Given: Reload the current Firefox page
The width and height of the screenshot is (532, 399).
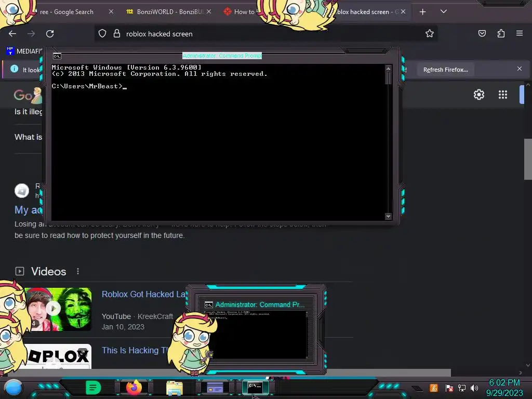Looking at the screenshot, I should (50, 34).
